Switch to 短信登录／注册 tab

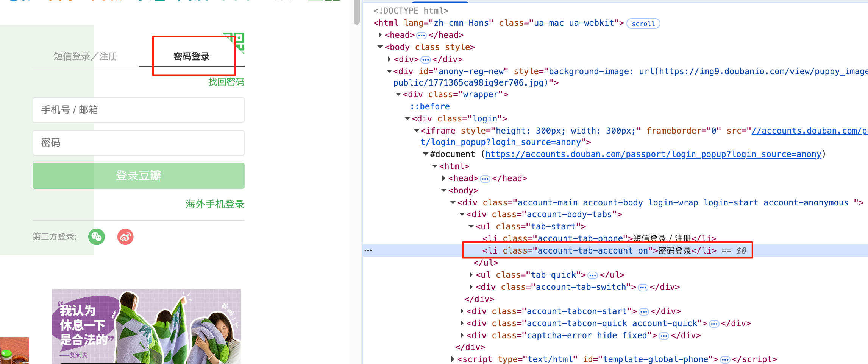(86, 56)
